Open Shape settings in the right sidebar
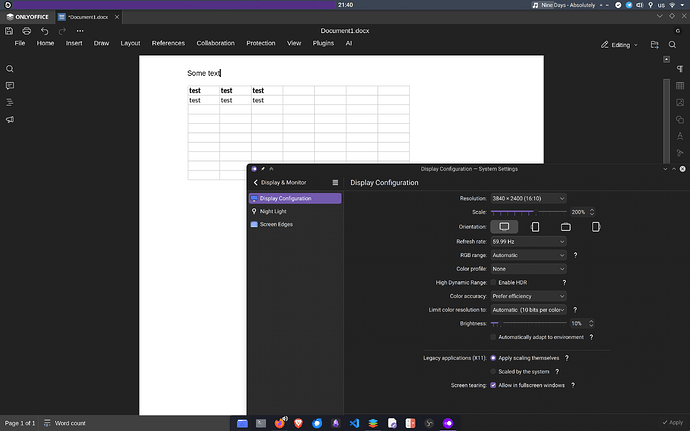Image resolution: width=690 pixels, height=431 pixels. click(x=680, y=119)
